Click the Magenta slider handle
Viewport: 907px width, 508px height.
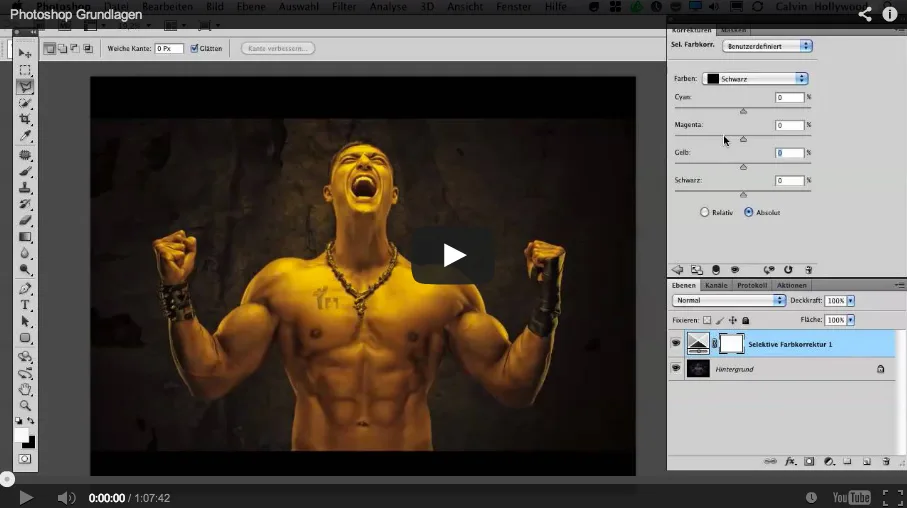(x=743, y=139)
